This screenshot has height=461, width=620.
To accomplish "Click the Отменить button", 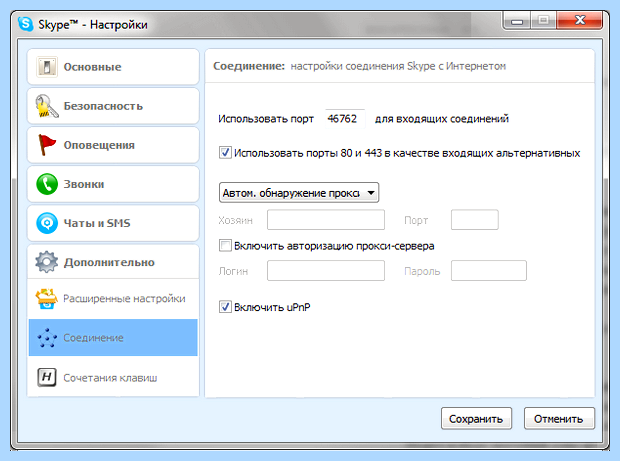I will click(559, 418).
